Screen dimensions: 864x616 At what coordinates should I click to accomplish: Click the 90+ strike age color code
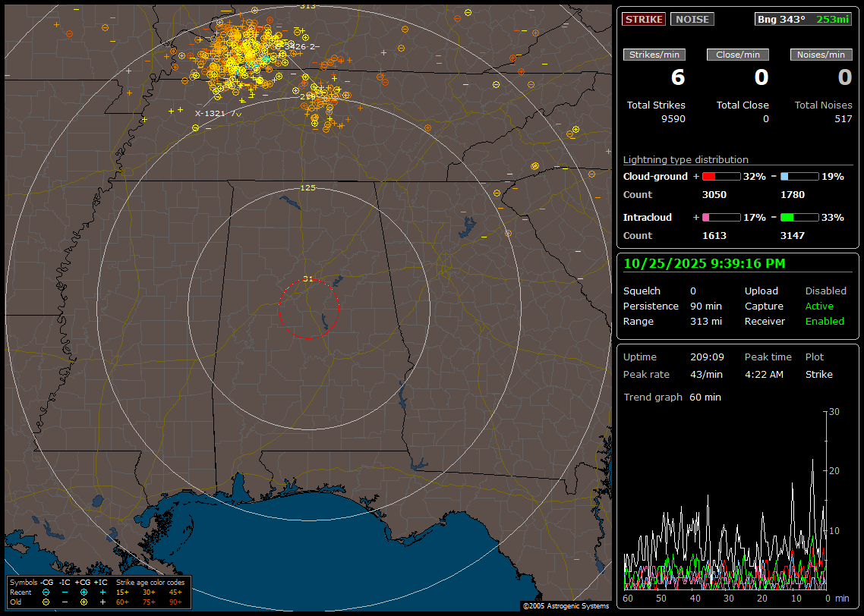pyautogui.click(x=175, y=602)
